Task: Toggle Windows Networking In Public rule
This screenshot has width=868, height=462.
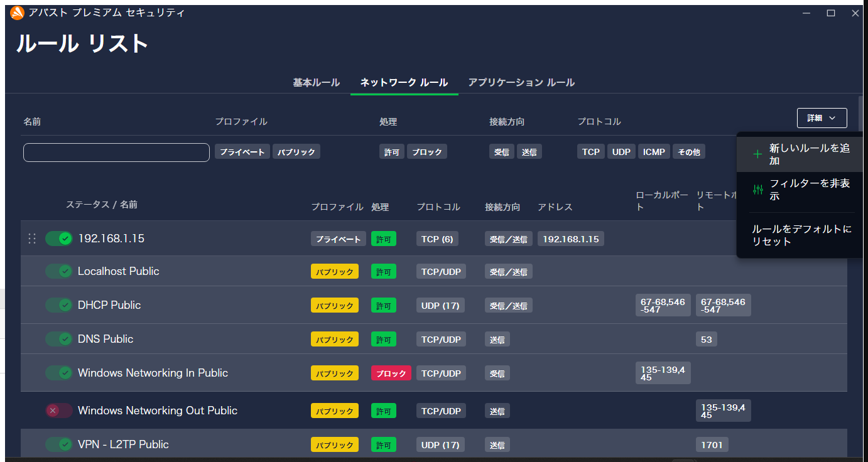Action: (59, 373)
